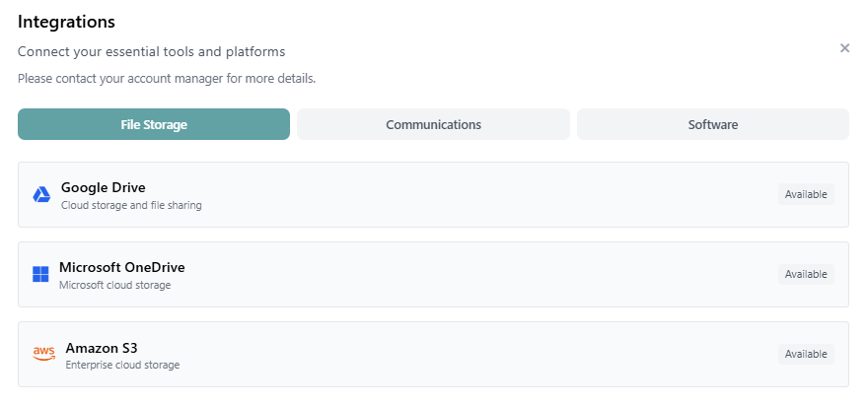This screenshot has height=406, width=868.
Task: Select the Google Drive title text
Action: pyautogui.click(x=103, y=187)
